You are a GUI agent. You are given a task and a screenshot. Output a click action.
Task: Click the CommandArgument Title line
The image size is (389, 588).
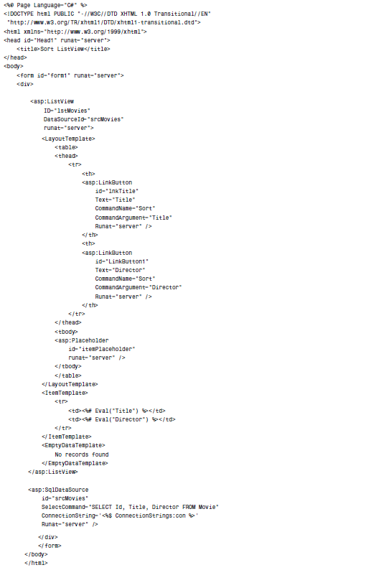[133, 217]
